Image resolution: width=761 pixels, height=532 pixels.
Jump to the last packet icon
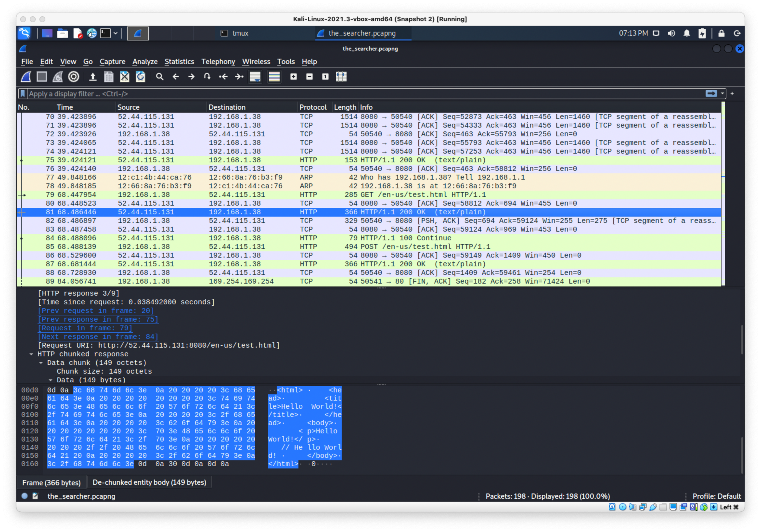click(x=239, y=77)
